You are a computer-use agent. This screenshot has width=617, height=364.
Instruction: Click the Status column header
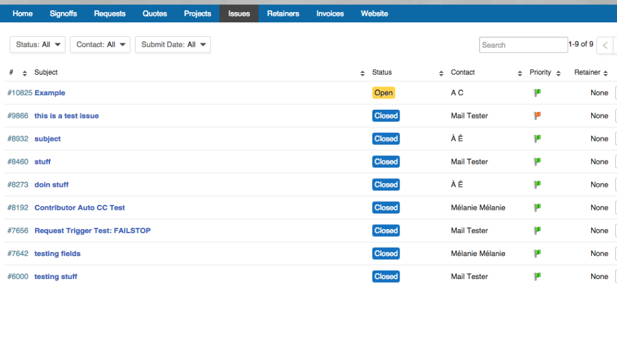point(382,72)
